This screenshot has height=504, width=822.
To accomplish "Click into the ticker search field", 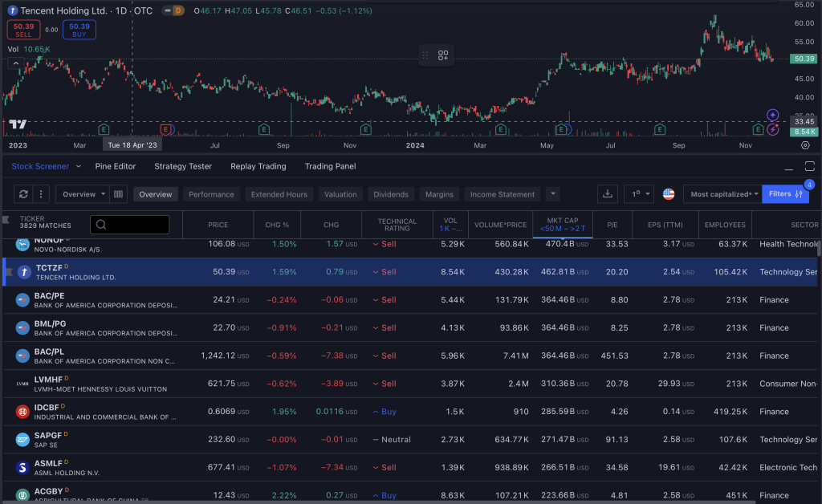I will (129, 225).
